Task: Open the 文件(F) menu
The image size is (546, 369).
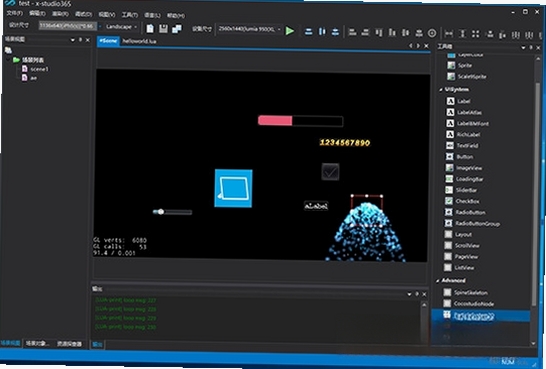Action: 15,13
